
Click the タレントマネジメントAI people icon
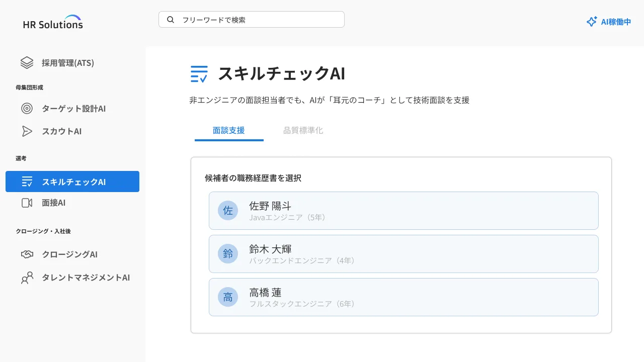coord(27,278)
